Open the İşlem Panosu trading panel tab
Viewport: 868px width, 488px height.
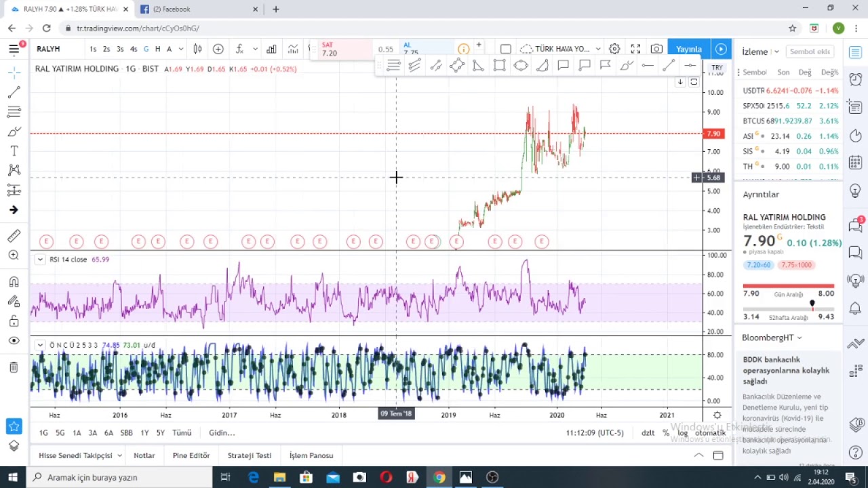311,455
